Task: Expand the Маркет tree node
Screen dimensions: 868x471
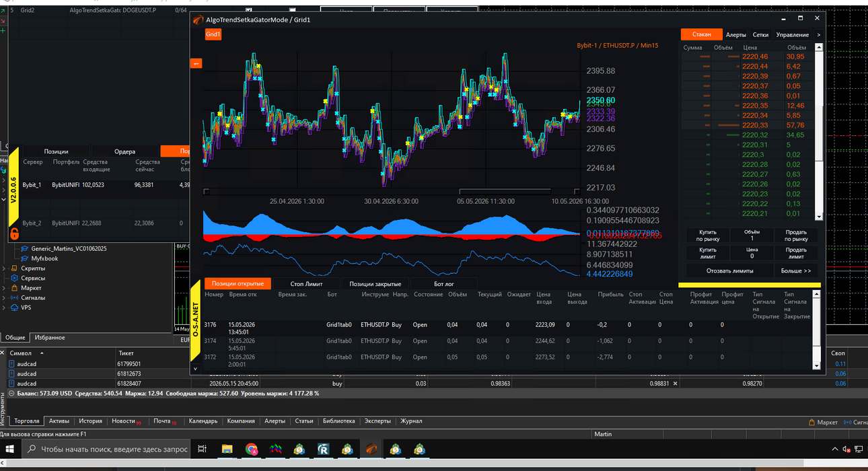Action: (5, 288)
